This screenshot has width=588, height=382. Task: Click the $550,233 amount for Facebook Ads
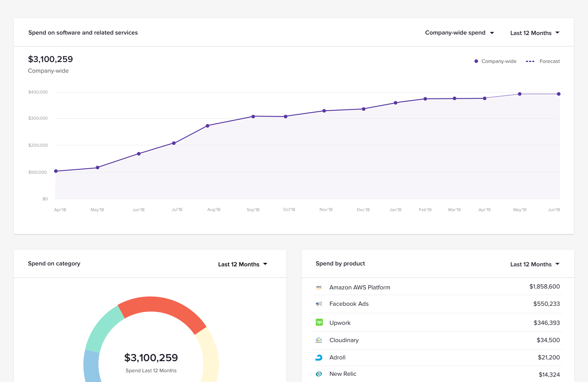(546, 304)
